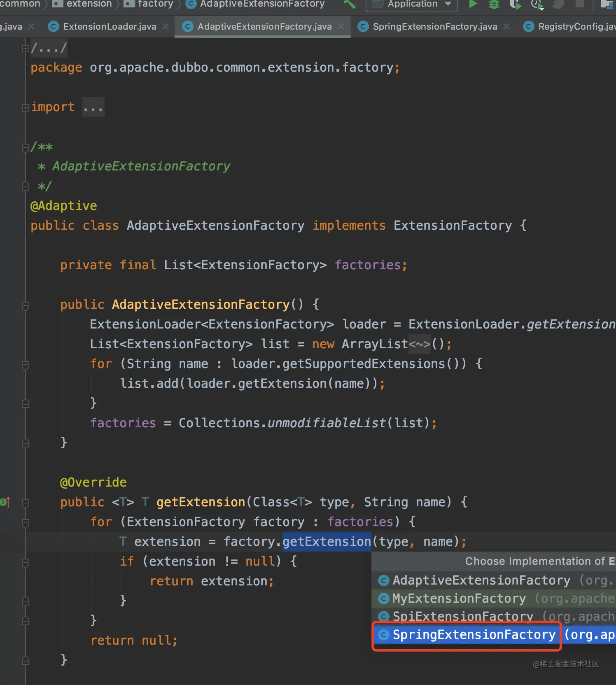Run Application with coverage
This screenshot has width=616, height=685.
click(515, 5)
